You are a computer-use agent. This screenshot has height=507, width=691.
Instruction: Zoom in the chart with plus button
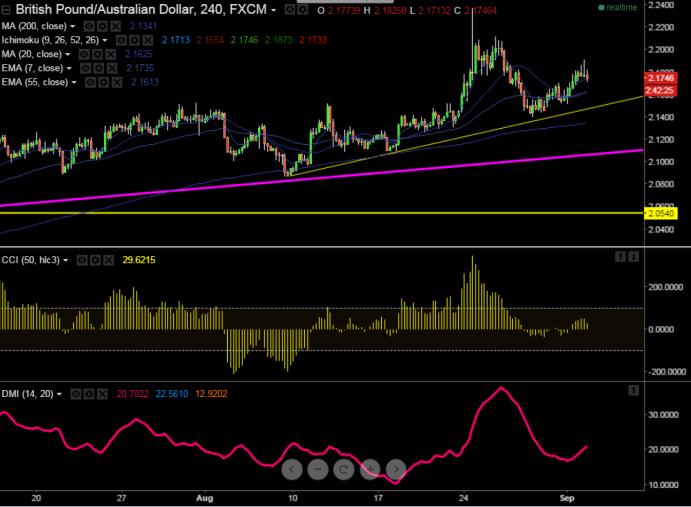pos(370,469)
